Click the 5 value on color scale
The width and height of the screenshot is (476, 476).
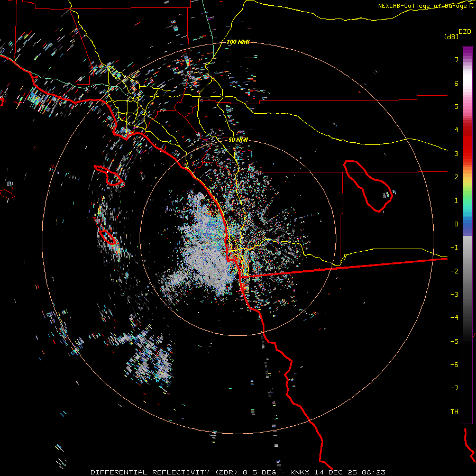[456, 106]
